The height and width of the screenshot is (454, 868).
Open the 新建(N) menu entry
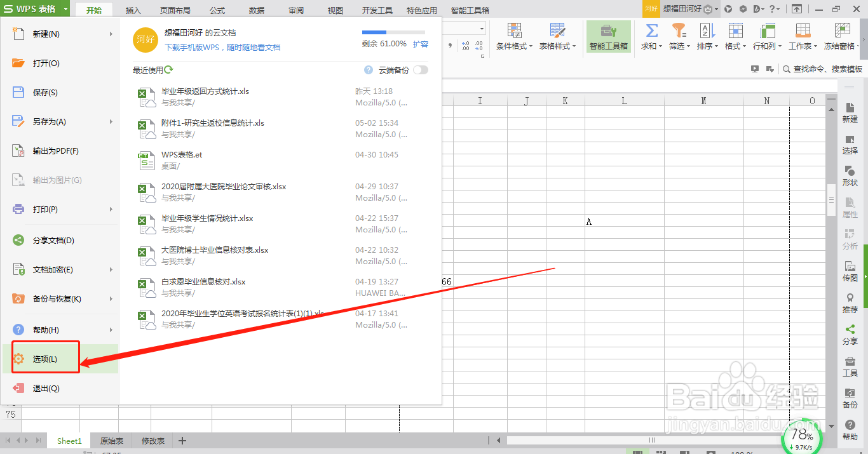(x=60, y=34)
